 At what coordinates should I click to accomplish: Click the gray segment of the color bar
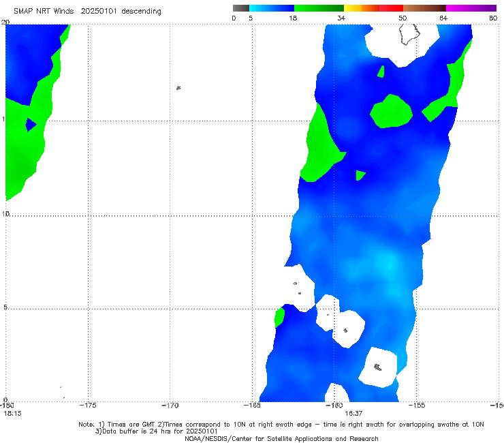[x=241, y=8]
